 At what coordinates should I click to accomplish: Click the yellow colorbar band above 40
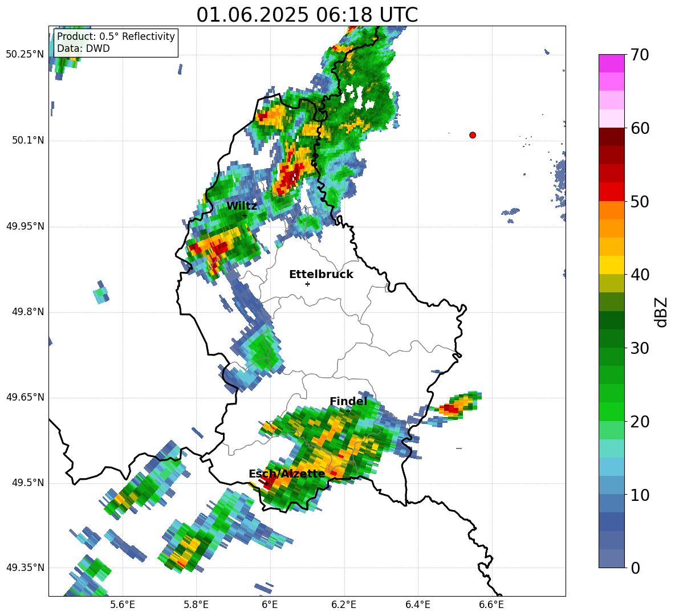[611, 265]
